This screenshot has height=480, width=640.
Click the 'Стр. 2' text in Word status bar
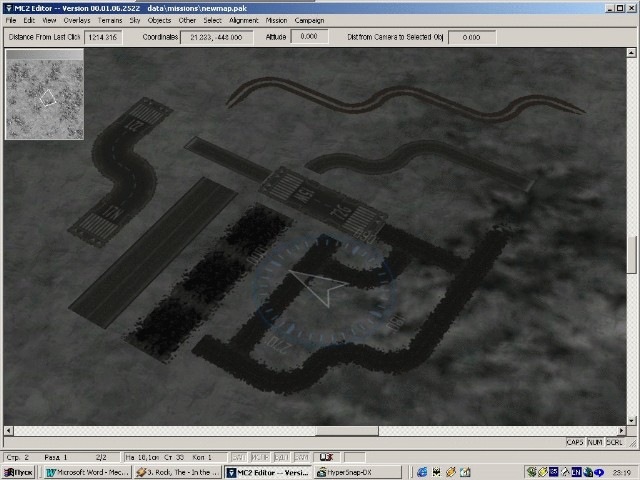(18, 457)
